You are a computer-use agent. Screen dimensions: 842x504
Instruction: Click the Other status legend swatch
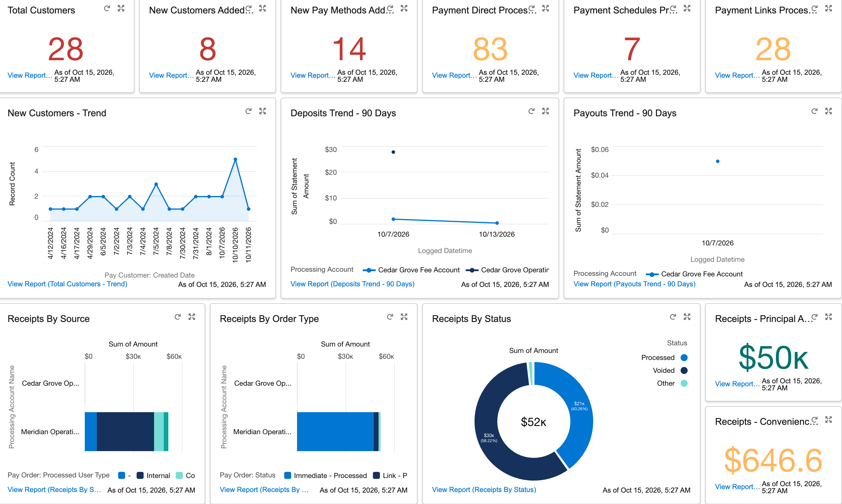click(684, 383)
